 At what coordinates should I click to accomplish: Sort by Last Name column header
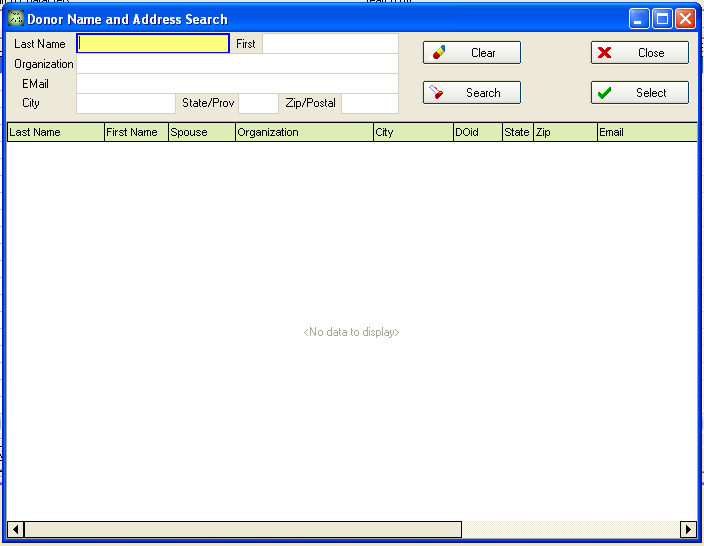[x=55, y=132]
